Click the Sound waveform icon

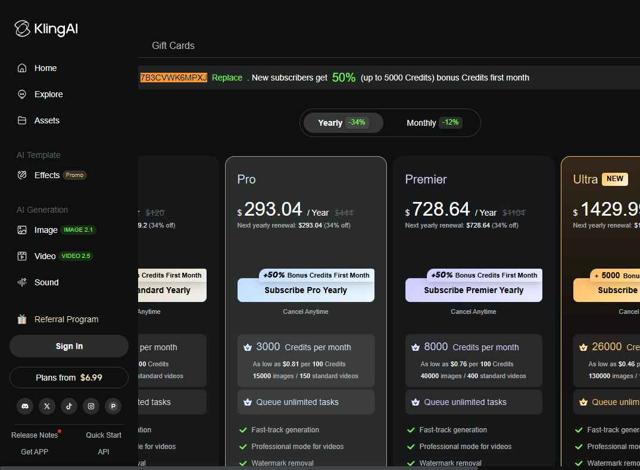coord(22,282)
